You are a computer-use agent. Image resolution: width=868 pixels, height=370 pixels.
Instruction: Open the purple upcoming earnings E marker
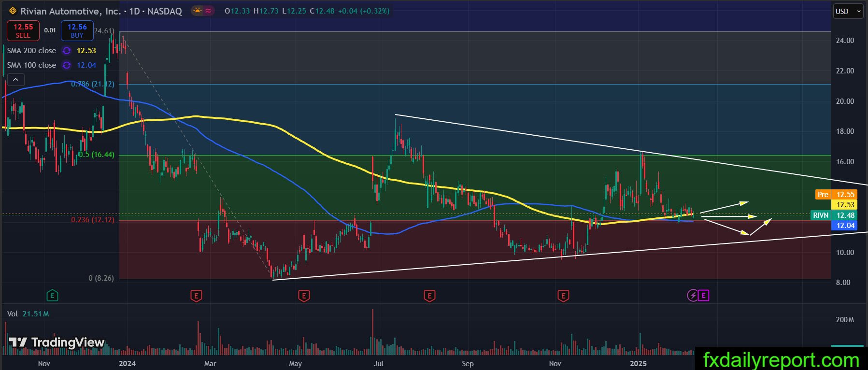coord(704,295)
